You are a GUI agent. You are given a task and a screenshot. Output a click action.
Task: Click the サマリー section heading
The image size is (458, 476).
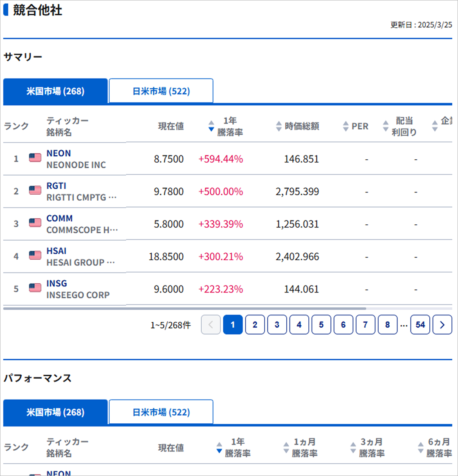(x=23, y=57)
